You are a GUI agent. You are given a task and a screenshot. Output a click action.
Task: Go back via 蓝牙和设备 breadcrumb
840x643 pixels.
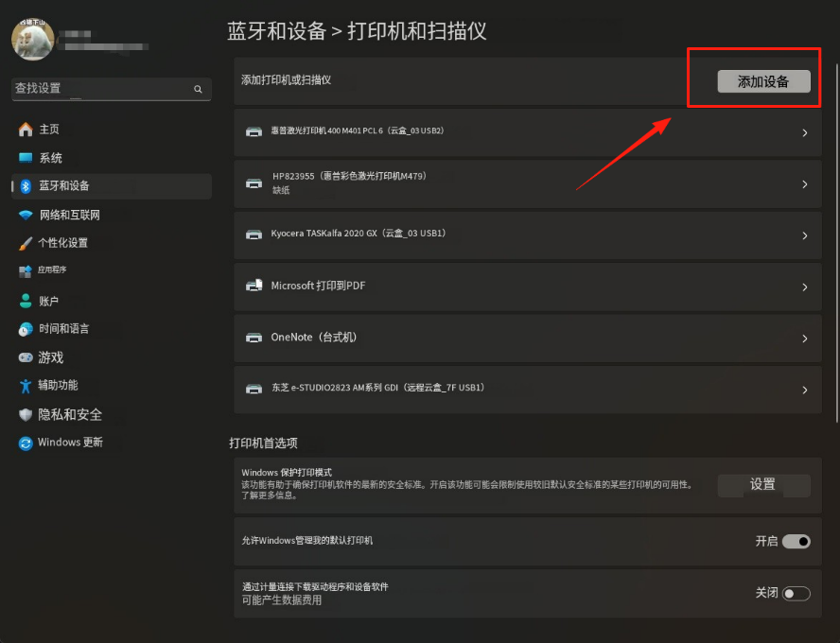pyautogui.click(x=276, y=31)
